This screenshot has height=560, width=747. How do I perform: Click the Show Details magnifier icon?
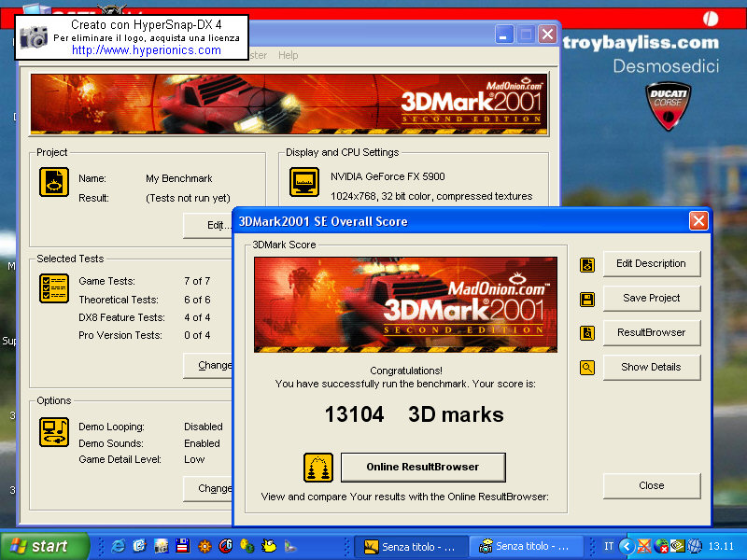coord(587,368)
